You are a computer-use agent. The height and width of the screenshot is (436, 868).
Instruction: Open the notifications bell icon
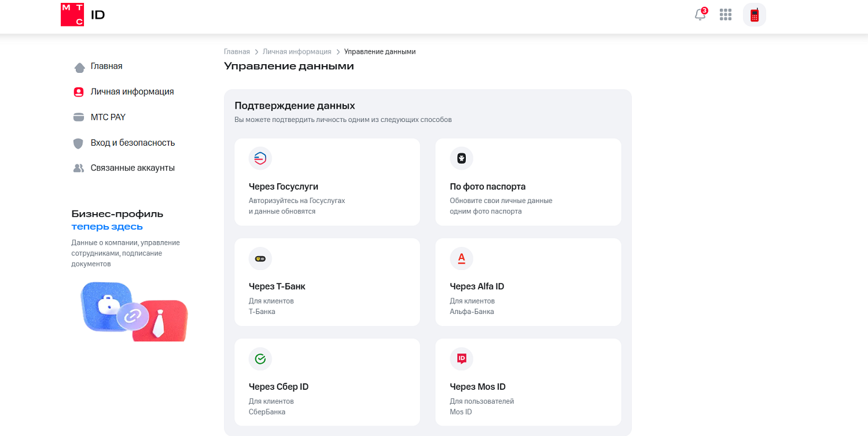pos(700,15)
